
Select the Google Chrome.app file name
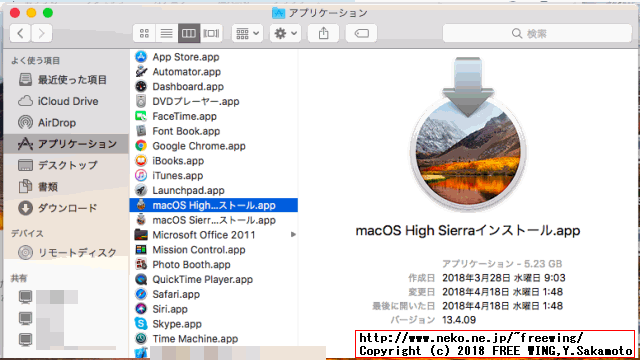199,146
